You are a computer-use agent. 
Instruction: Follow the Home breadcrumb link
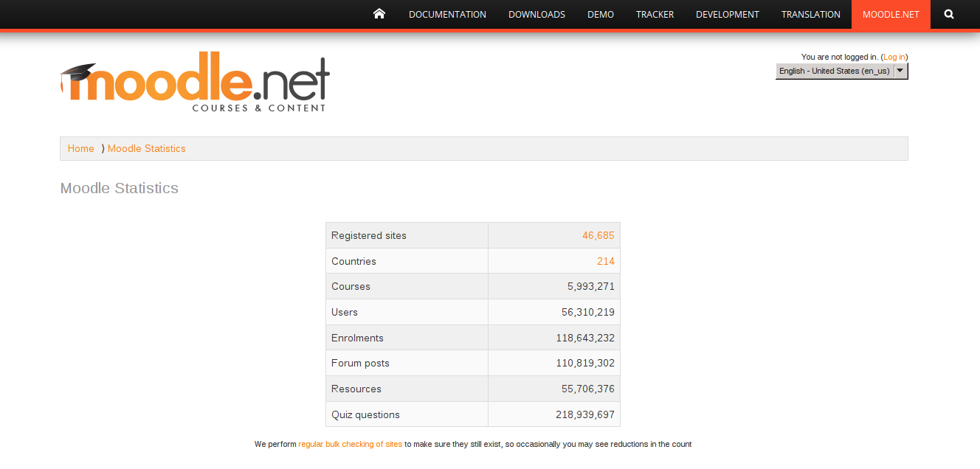tap(80, 148)
